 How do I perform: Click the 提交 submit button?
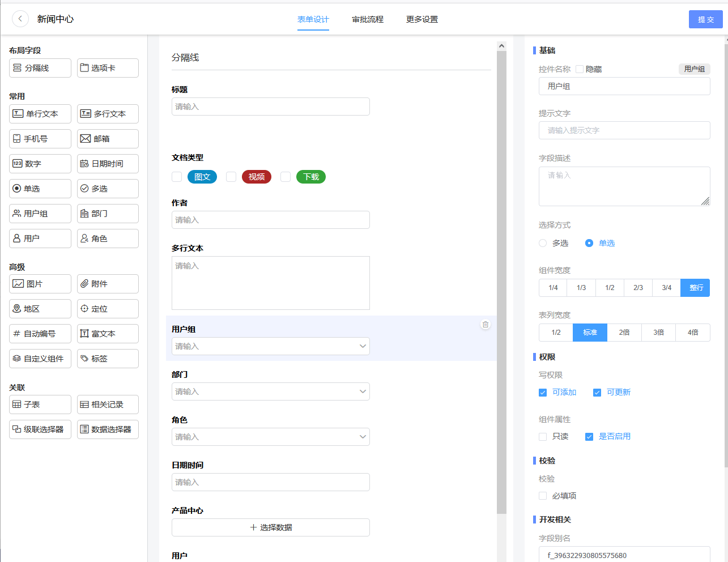tap(705, 19)
